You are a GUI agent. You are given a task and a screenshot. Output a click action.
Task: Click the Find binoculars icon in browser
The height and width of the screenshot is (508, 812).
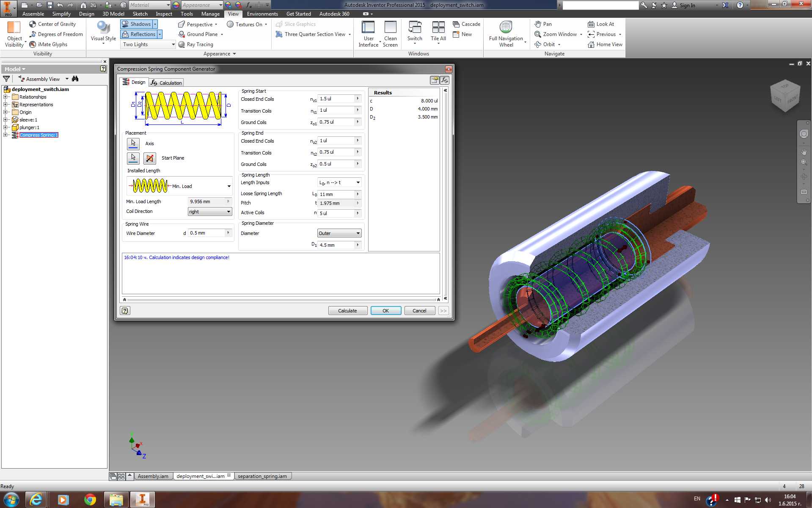click(x=75, y=79)
